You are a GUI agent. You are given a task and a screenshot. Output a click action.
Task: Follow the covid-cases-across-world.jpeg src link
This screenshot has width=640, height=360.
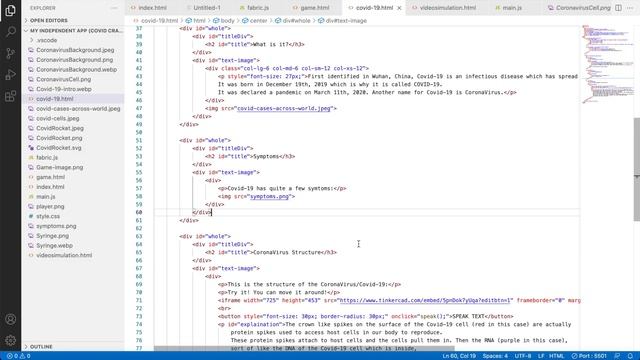coord(284,109)
